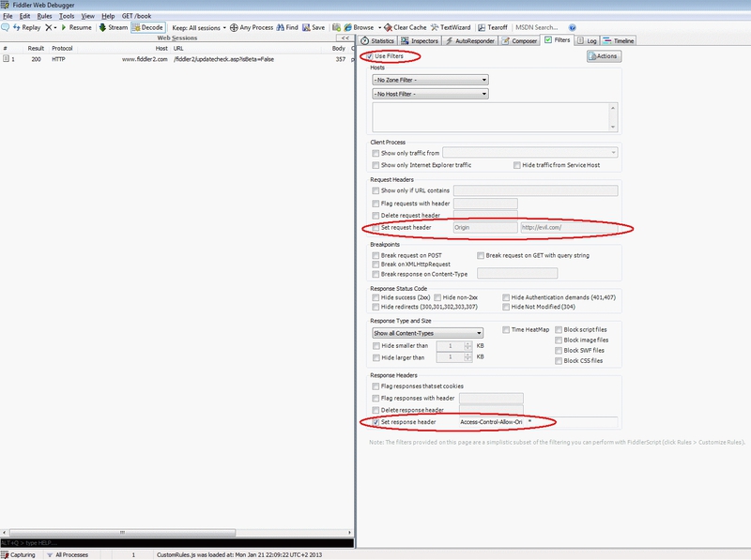Launch Browse in Internet Explorer
Image resolution: width=751 pixels, height=560 pixels.
pyautogui.click(x=359, y=28)
